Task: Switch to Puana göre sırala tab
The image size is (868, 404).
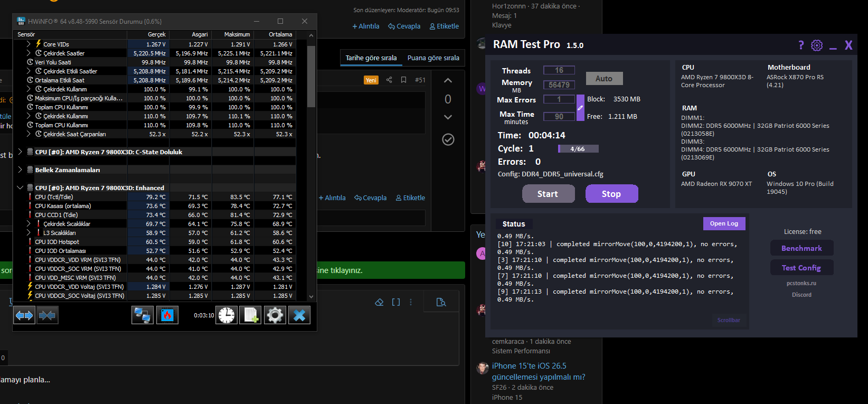Action: [433, 58]
